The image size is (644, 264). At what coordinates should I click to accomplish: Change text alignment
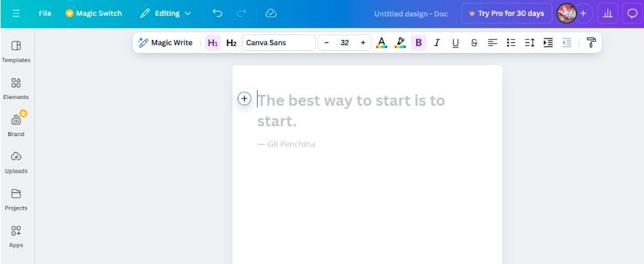click(x=492, y=43)
